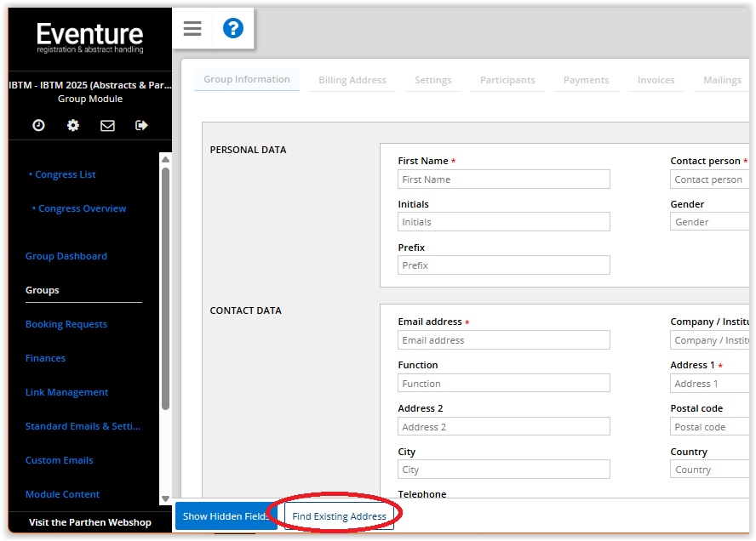Screen dimensions: 756x541
Task: Click sidebar scrollbar down arrow
Action: pos(165,499)
